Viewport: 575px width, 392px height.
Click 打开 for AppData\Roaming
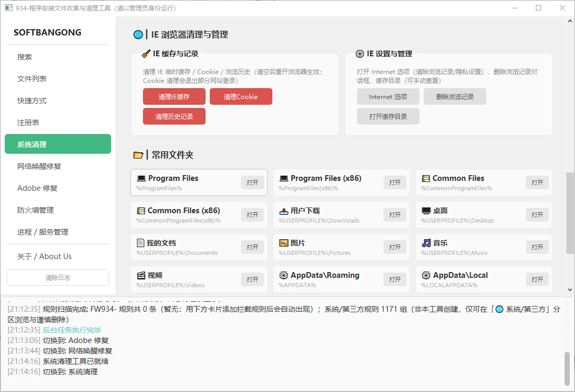[x=395, y=279]
